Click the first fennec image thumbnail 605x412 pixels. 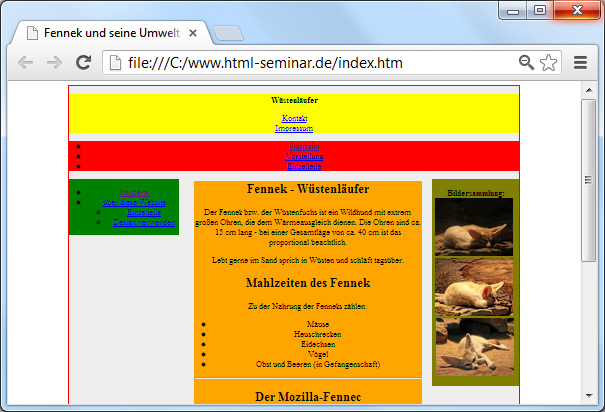474,227
